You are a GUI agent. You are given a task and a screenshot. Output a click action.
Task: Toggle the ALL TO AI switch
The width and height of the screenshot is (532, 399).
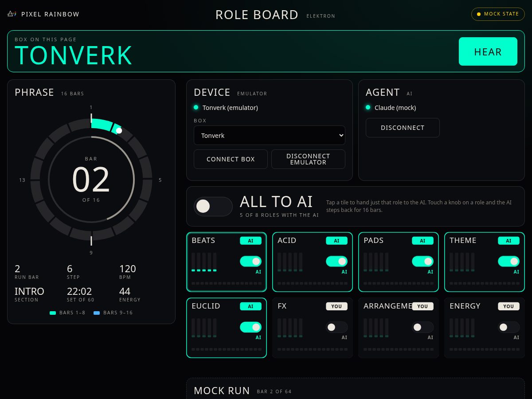click(213, 207)
